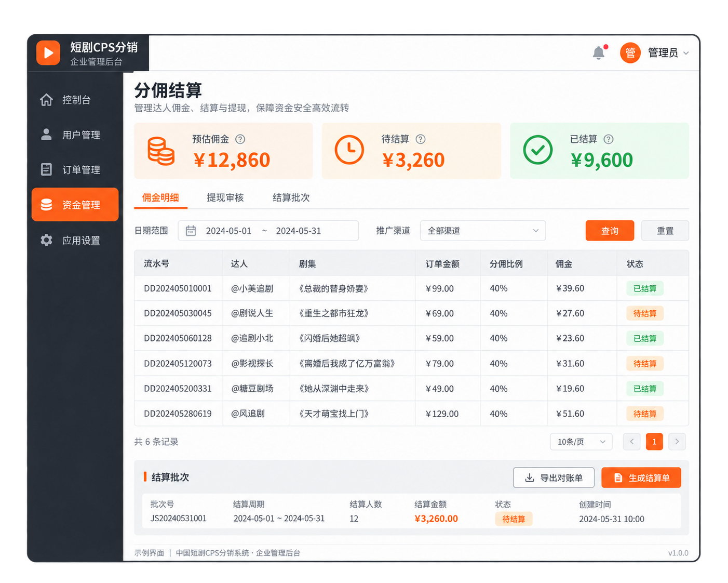Viewport: 728px width, 583px height.
Task: Click help icon next to 预估佣金
Action: click(x=240, y=139)
